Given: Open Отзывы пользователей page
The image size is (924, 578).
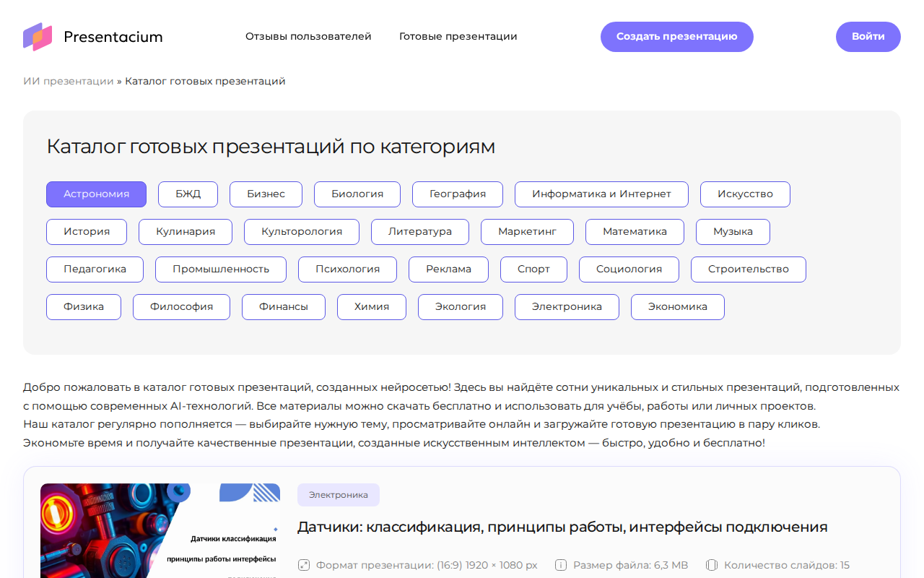Looking at the screenshot, I should [x=308, y=36].
